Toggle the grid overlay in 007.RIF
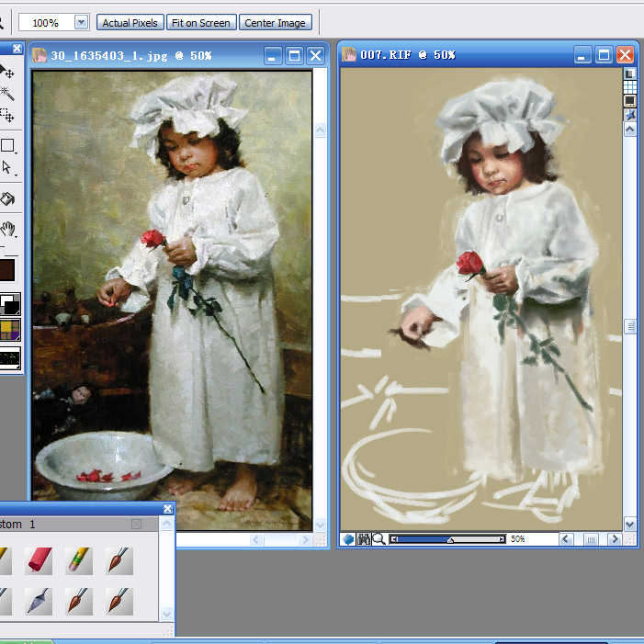The height and width of the screenshot is (644, 644). 629,86
